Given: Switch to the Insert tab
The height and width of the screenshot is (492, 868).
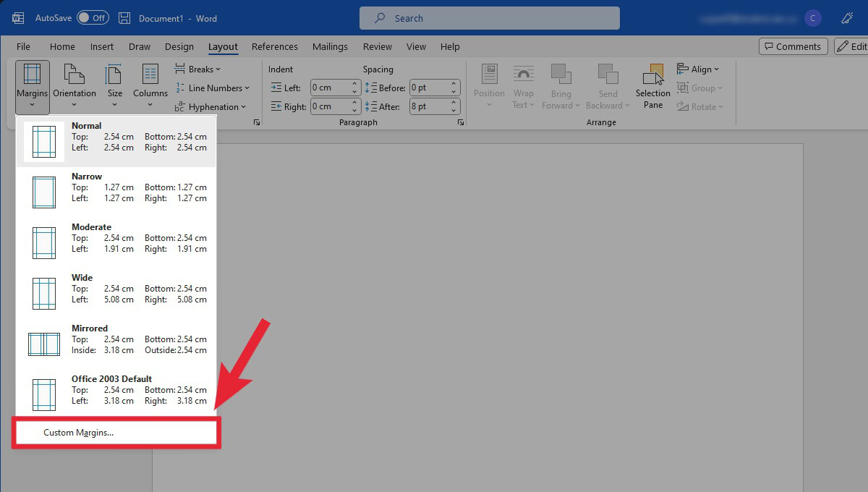Looking at the screenshot, I should (101, 46).
